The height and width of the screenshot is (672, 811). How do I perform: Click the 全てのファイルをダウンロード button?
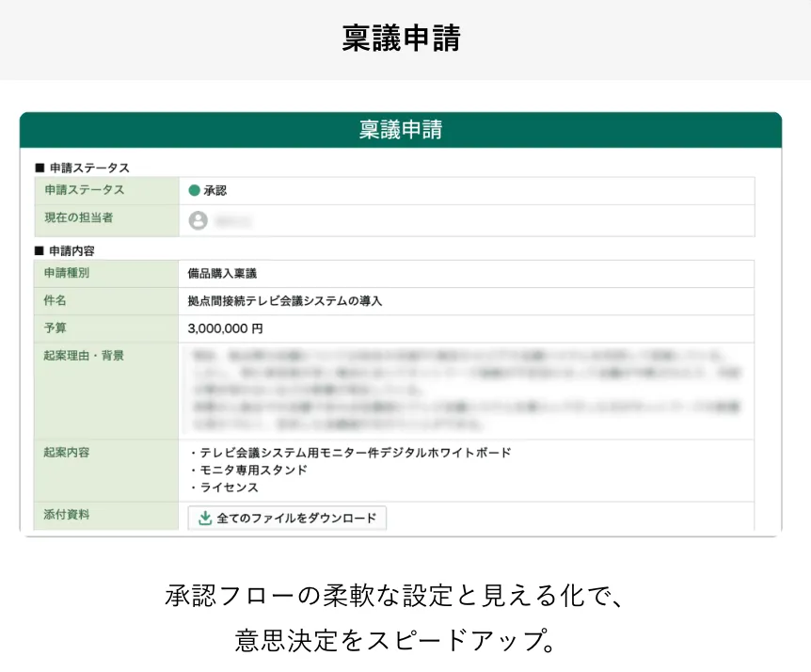click(287, 518)
